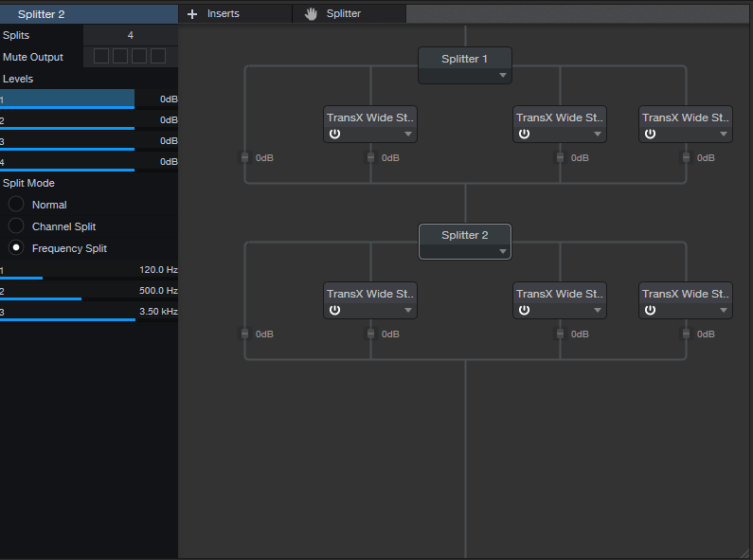Select the Normal split mode
The height and width of the screenshot is (560, 753).
point(16,204)
